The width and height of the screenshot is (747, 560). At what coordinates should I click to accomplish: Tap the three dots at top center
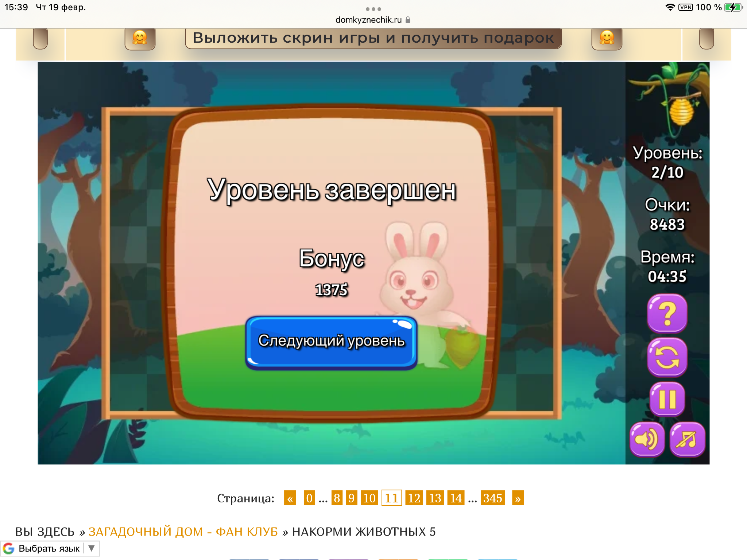point(373,9)
